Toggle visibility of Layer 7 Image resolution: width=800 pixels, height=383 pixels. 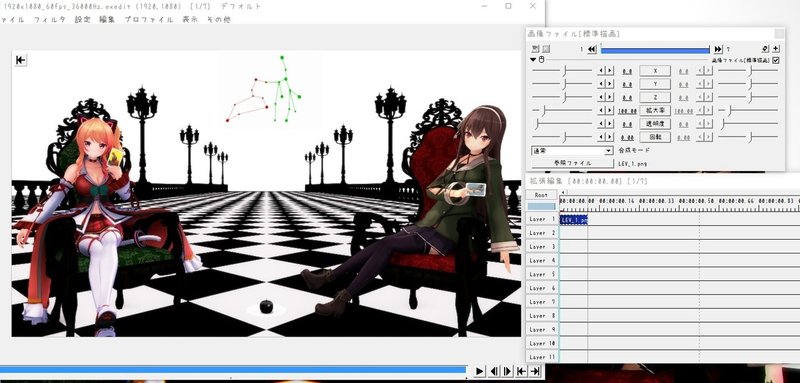[542, 302]
